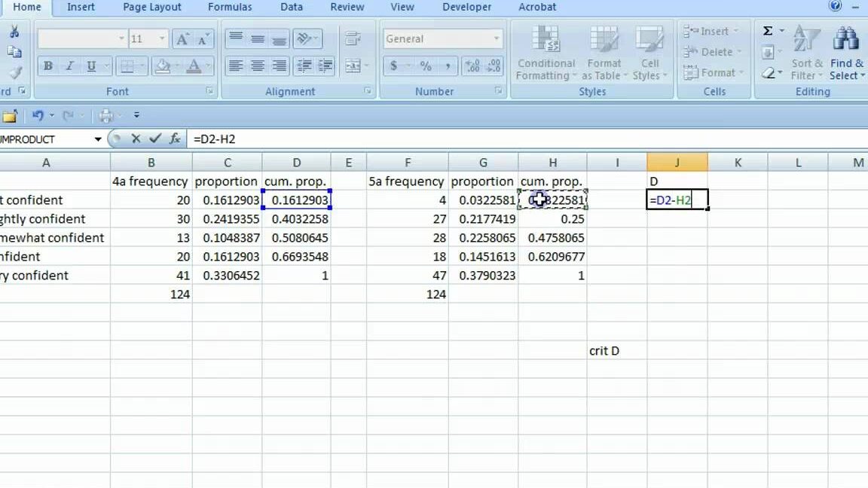Image resolution: width=868 pixels, height=488 pixels.
Task: Confirm the formula with the Enter checkmark
Action: click(155, 139)
